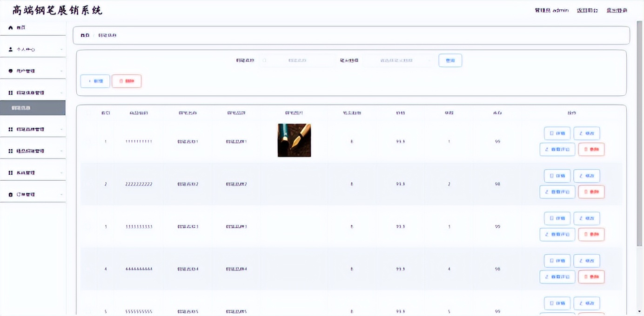644x316 pixels.
Task: Click the edit pencil icon in row 2
Action: click(x=580, y=176)
